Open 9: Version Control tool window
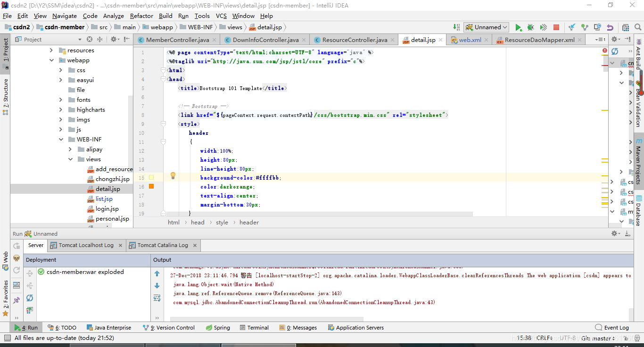The width and height of the screenshot is (644, 347). (x=168, y=328)
